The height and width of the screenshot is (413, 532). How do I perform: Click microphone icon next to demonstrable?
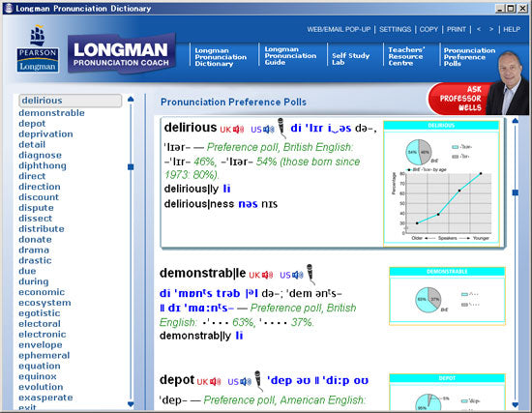(x=310, y=274)
